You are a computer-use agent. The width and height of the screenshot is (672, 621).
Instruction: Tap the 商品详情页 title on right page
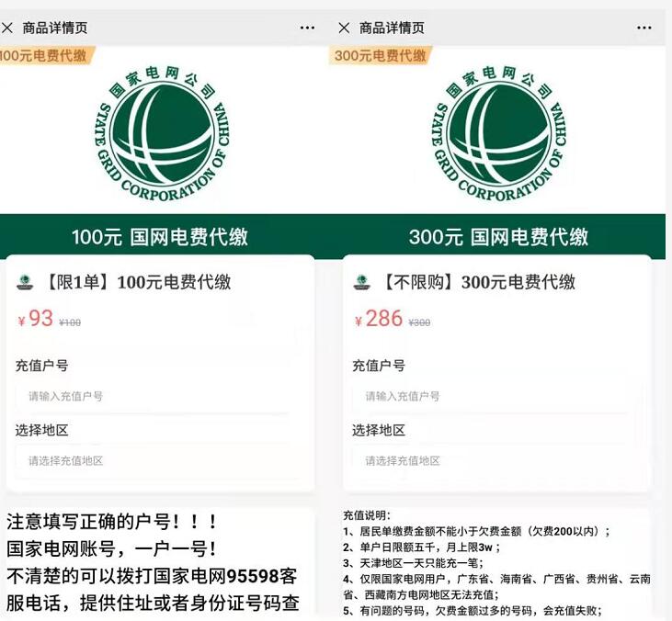(392, 28)
